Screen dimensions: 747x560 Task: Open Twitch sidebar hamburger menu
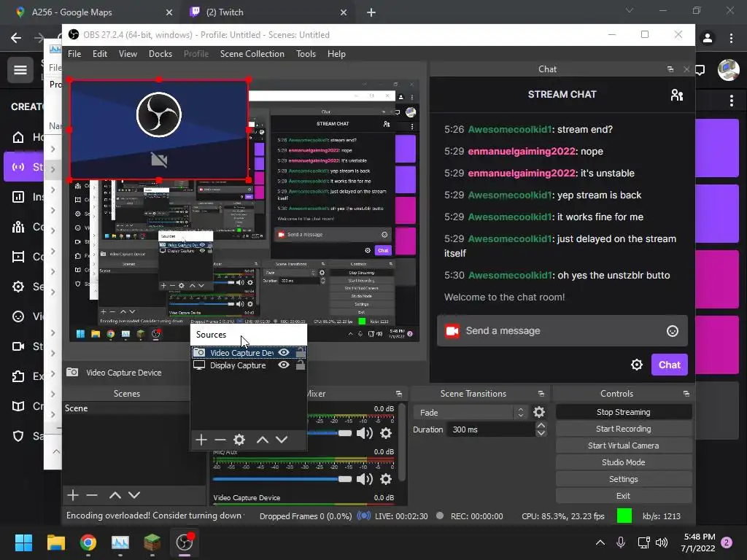point(20,70)
